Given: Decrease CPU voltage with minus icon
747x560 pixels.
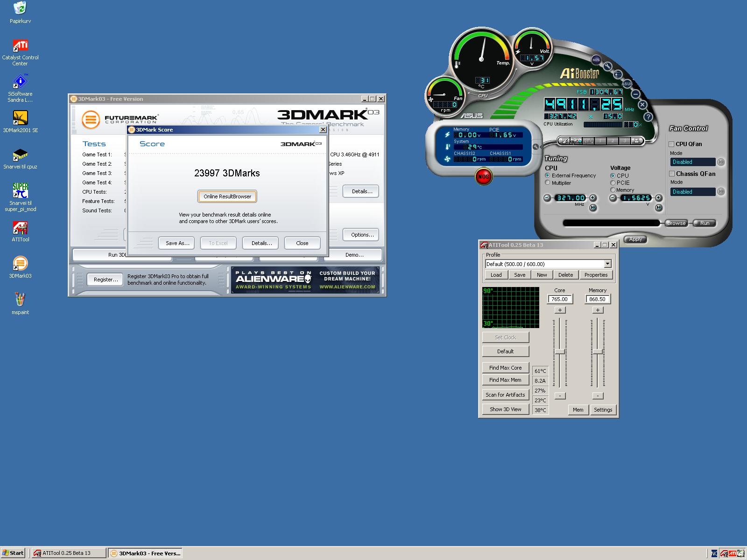Looking at the screenshot, I should pyautogui.click(x=613, y=198).
